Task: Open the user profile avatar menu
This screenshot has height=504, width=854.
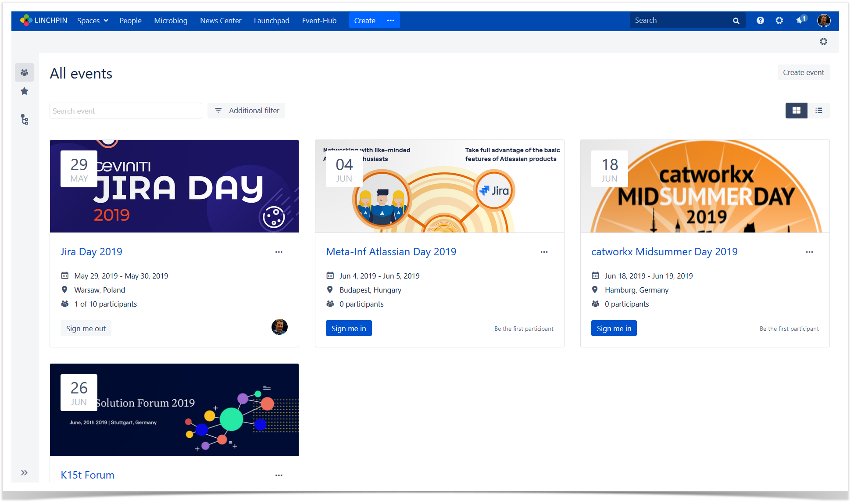Action: (x=824, y=21)
